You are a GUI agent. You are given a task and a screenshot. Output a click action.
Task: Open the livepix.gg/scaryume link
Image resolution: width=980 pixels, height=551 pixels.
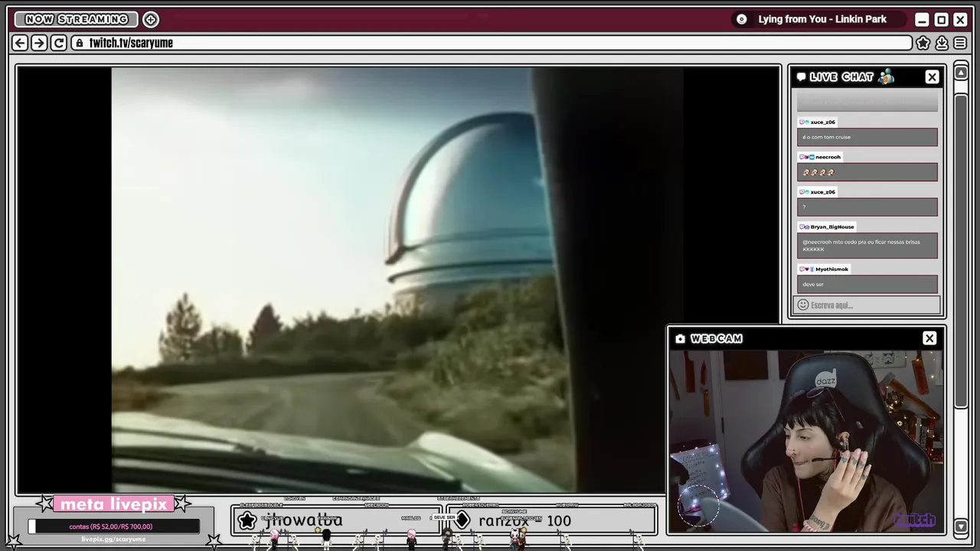(113, 539)
